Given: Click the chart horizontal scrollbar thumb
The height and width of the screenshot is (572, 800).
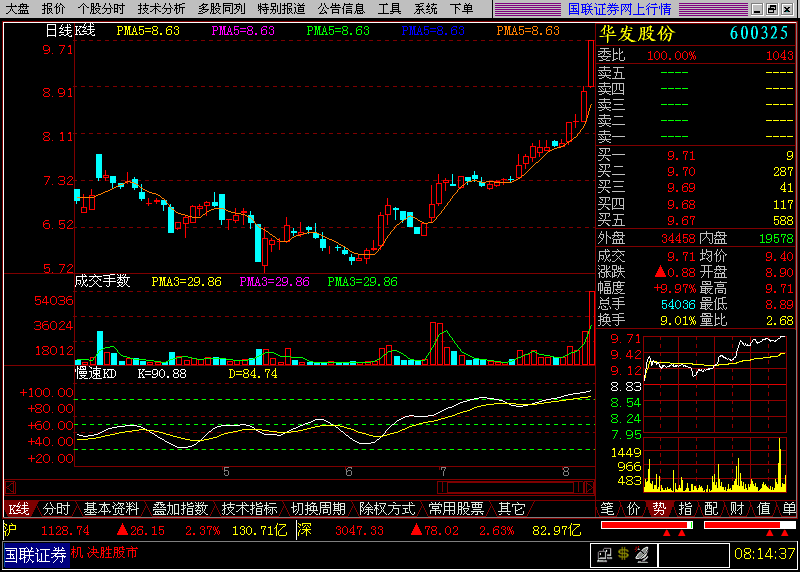Looking at the screenshot, I should coord(580,488).
